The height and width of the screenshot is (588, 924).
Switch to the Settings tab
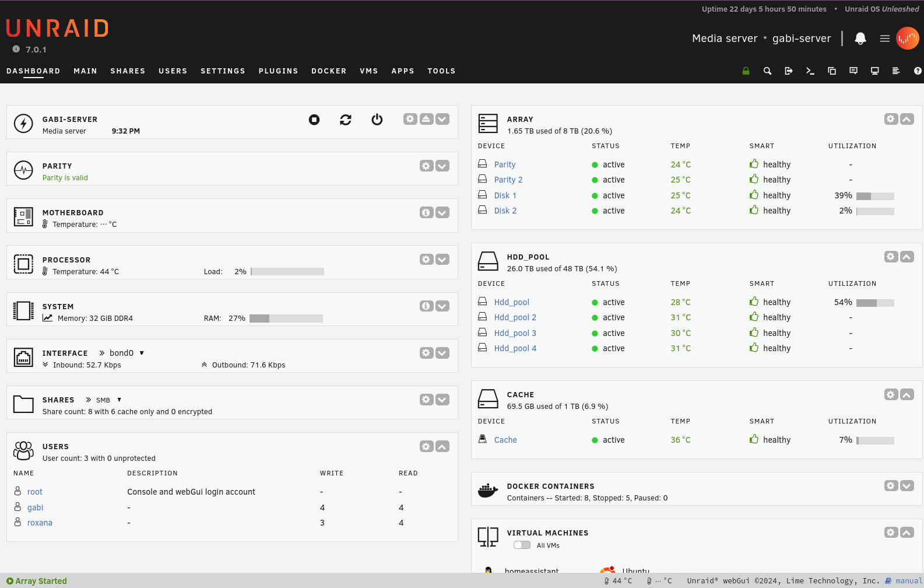click(x=223, y=71)
